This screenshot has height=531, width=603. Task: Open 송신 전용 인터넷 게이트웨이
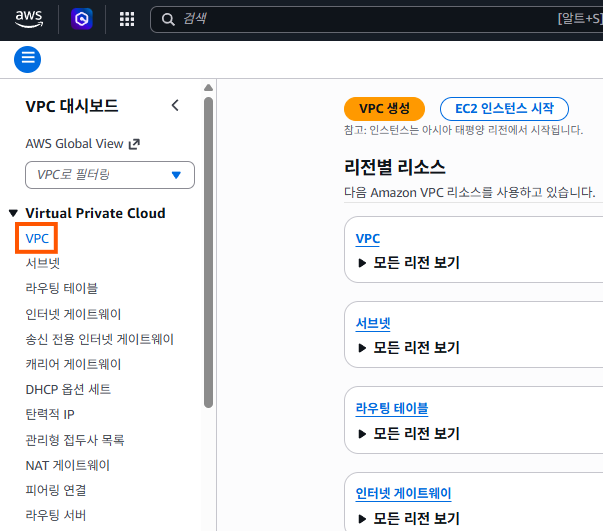[x=100, y=339]
